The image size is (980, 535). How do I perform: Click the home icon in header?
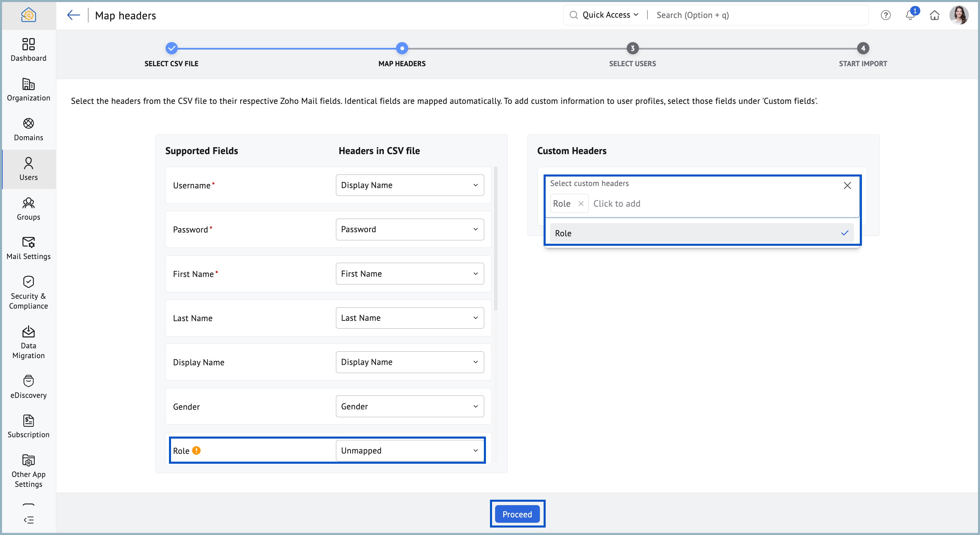(x=934, y=15)
